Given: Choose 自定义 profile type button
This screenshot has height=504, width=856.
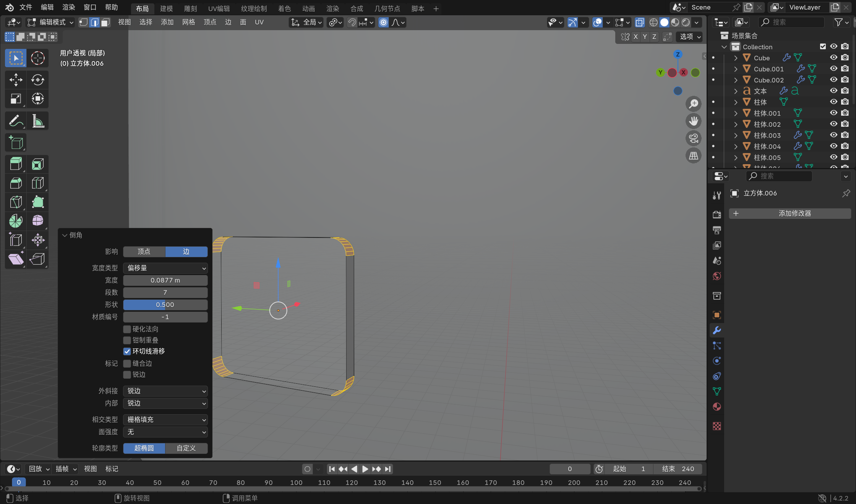Looking at the screenshot, I should pyautogui.click(x=186, y=448).
